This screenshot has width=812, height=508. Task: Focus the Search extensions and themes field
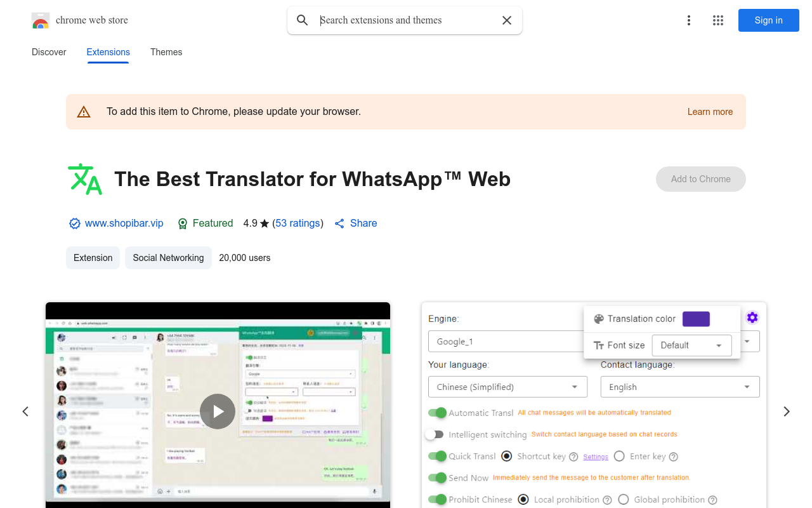click(x=406, y=20)
